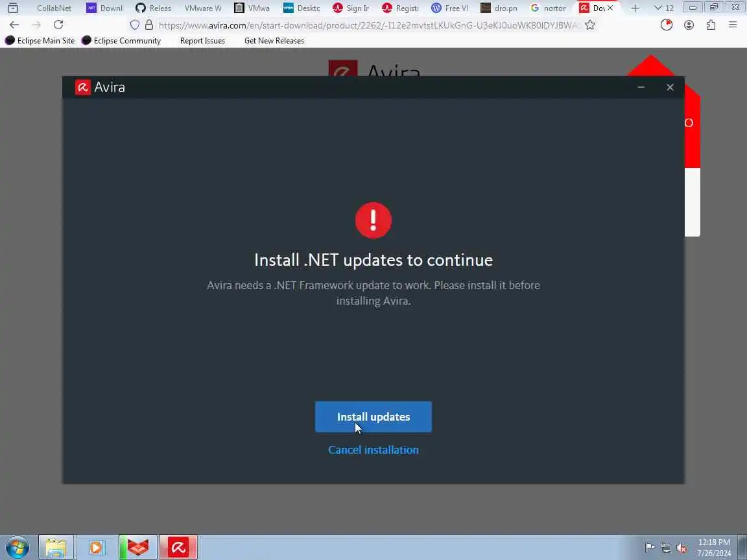
Task: Switch to the GitHub Releas tab
Action: [153, 8]
